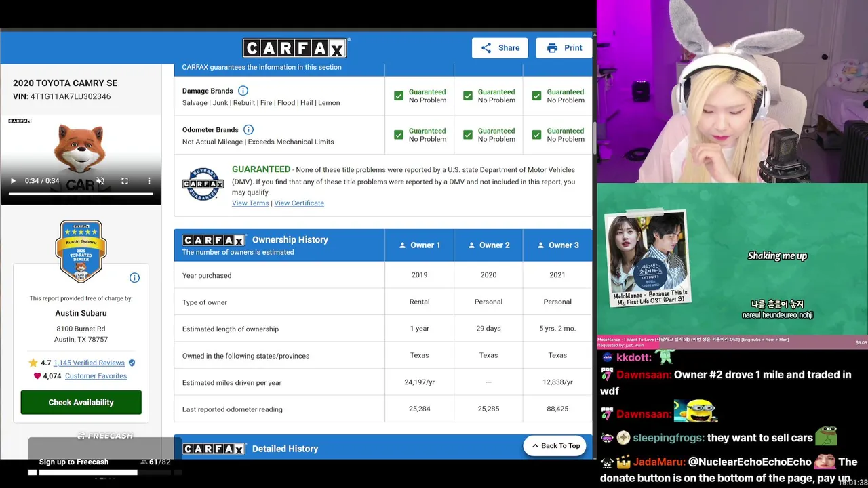Click the '29 days' ownership length cell
This screenshot has width=868, height=488.
pyautogui.click(x=488, y=329)
